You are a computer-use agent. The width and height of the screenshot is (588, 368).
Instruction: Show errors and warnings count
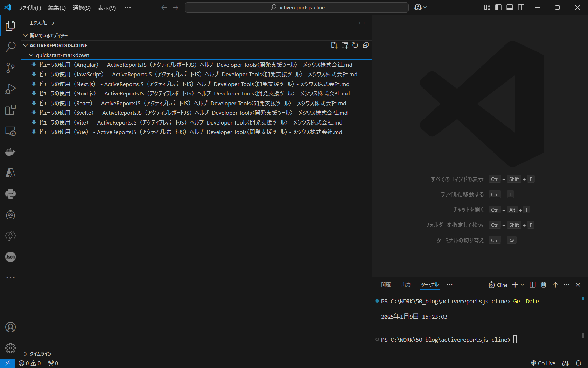[x=30, y=363]
